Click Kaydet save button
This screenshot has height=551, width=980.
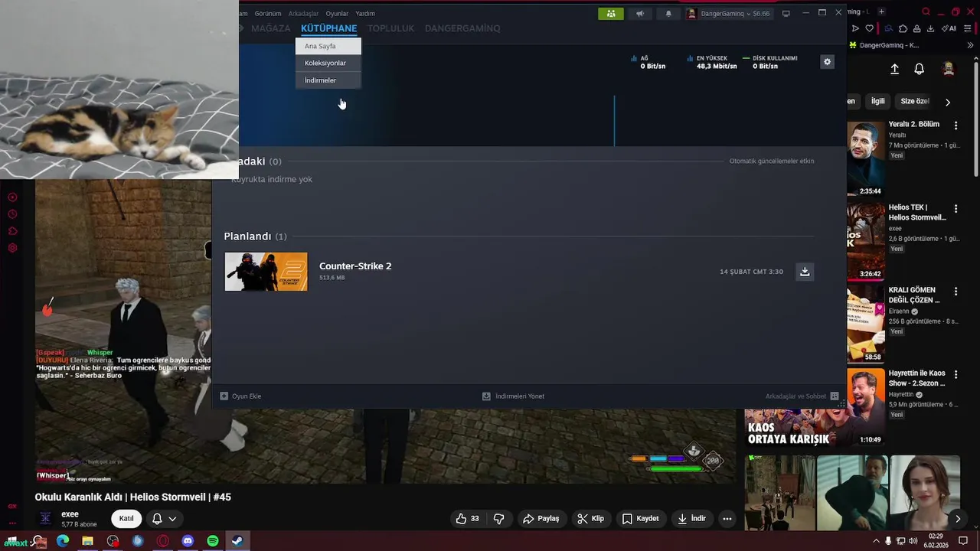[x=640, y=518]
